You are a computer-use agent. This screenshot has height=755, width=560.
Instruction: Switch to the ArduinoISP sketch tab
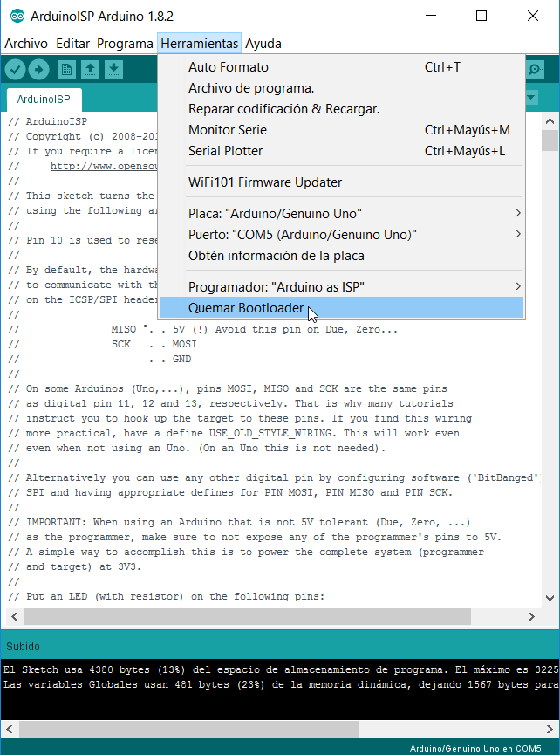click(x=44, y=100)
